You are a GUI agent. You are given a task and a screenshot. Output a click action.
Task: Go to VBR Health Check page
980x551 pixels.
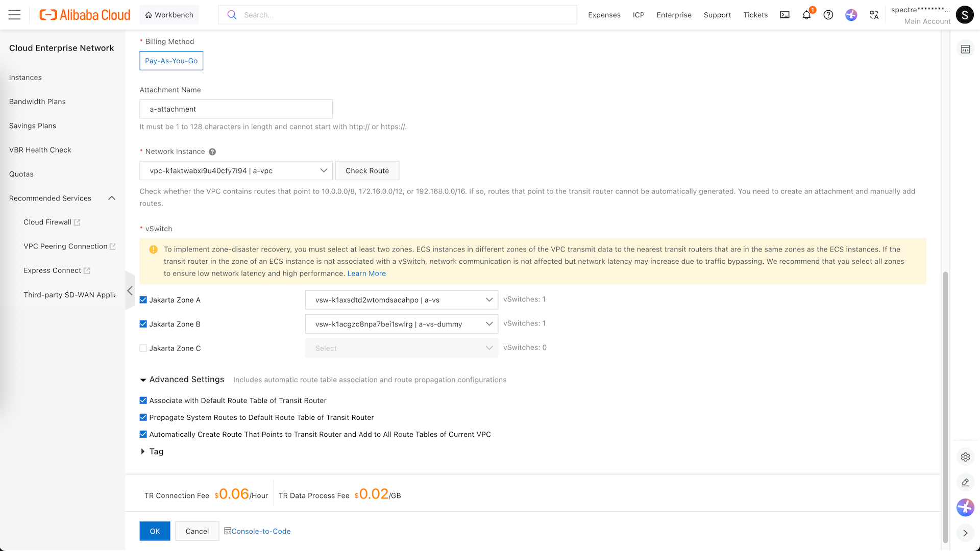[40, 150]
